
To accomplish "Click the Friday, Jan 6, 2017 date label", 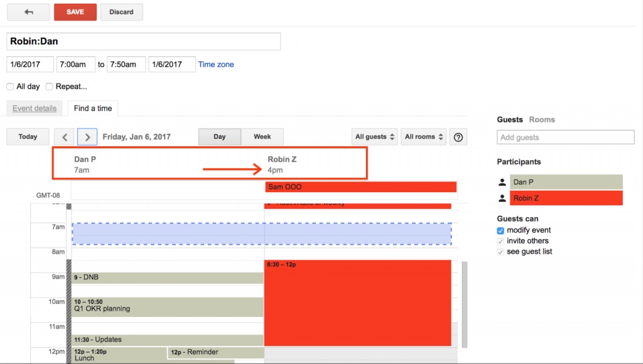I will [x=136, y=137].
